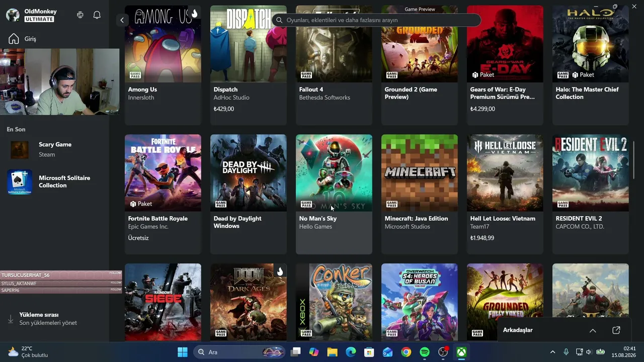This screenshot has height=362, width=644.
Task: Click the Ücretsiz label under Fortnite
Action: click(x=138, y=238)
